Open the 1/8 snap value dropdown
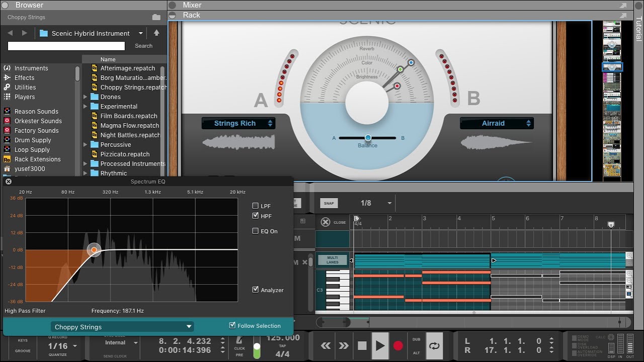The width and height of the screenshot is (644, 362). tap(389, 204)
